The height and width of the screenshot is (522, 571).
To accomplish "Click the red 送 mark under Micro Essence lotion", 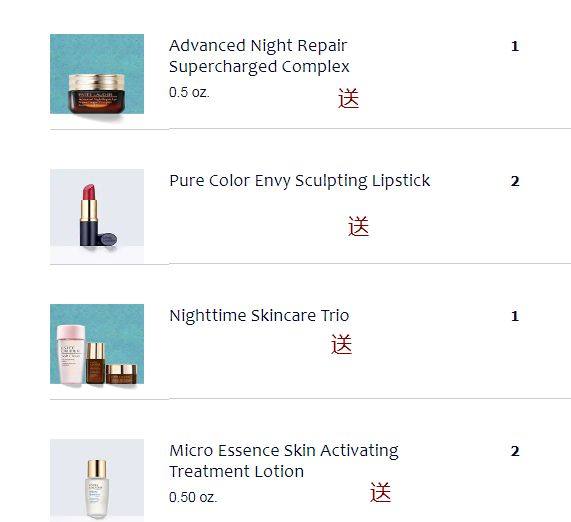I will [x=381, y=492].
